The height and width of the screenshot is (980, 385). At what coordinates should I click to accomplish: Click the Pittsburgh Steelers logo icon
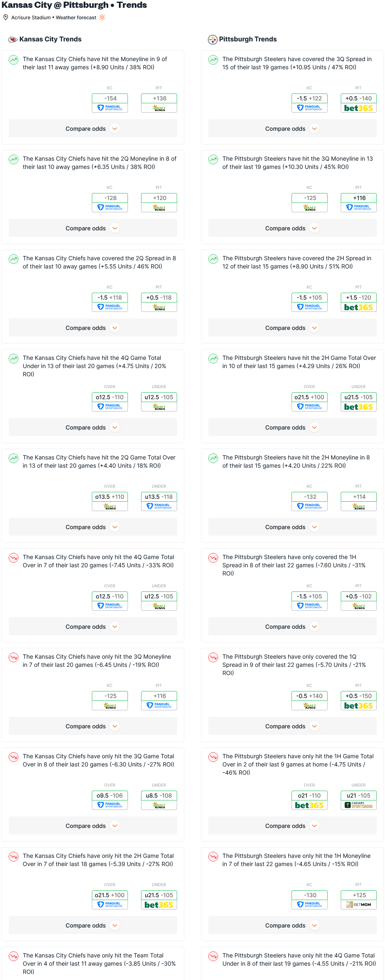(212, 39)
